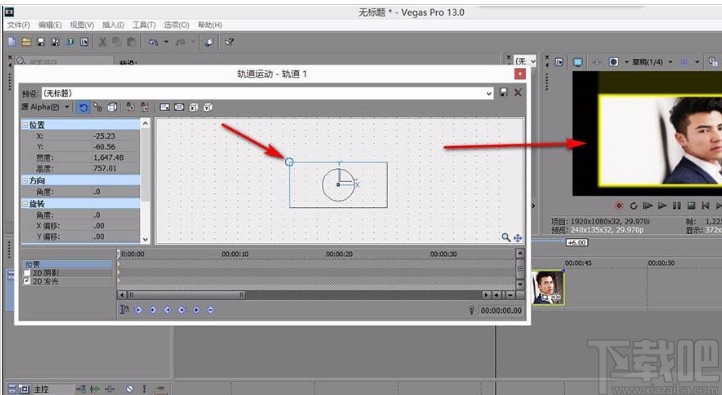Click the Redo arrow in the main toolbar
This screenshot has height=395, width=722.
[180, 42]
